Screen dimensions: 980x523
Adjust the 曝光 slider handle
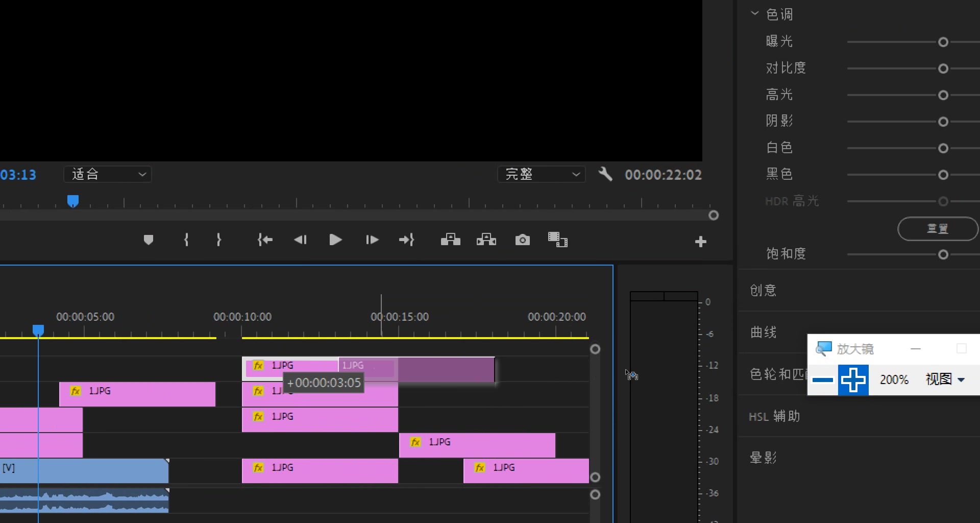pyautogui.click(x=943, y=42)
